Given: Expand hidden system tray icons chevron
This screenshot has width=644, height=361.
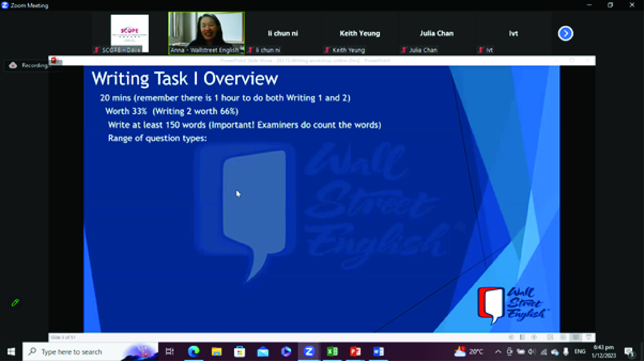Looking at the screenshot, I should (x=498, y=351).
